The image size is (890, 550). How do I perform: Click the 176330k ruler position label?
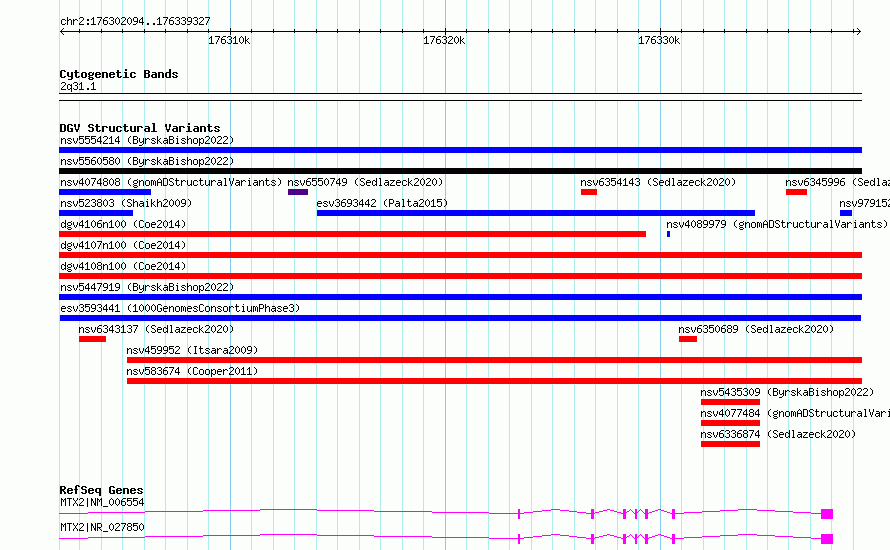click(659, 40)
